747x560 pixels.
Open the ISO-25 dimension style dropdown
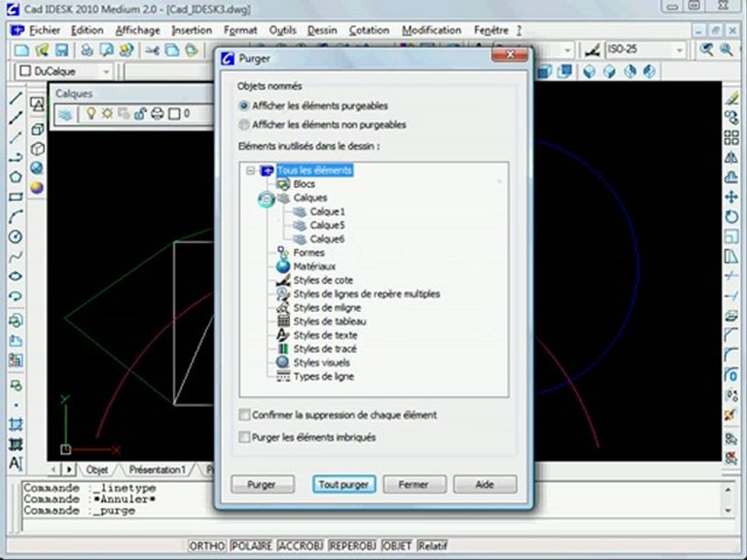click(x=679, y=50)
